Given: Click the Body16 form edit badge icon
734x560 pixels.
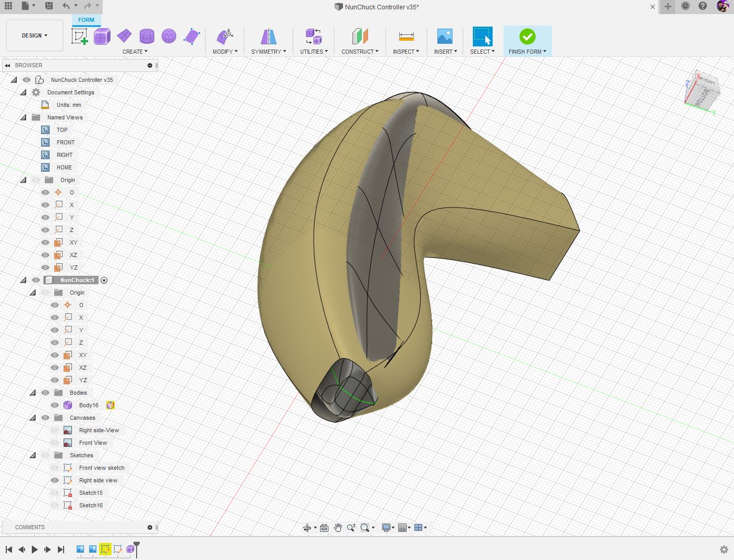Looking at the screenshot, I should point(111,405).
